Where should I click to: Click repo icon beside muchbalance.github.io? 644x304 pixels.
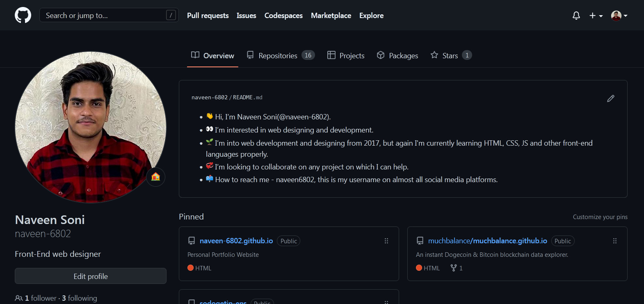pyautogui.click(x=420, y=241)
